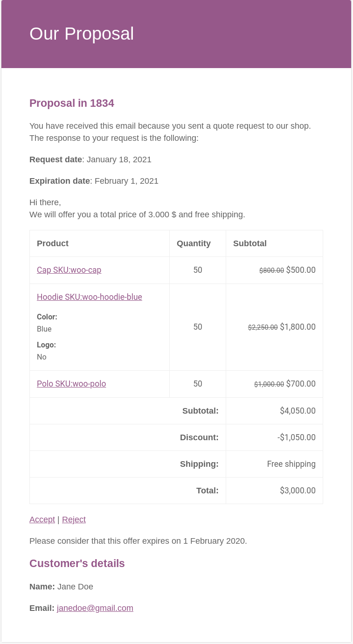Open the Cap SKU:woo-cap product link

69,270
